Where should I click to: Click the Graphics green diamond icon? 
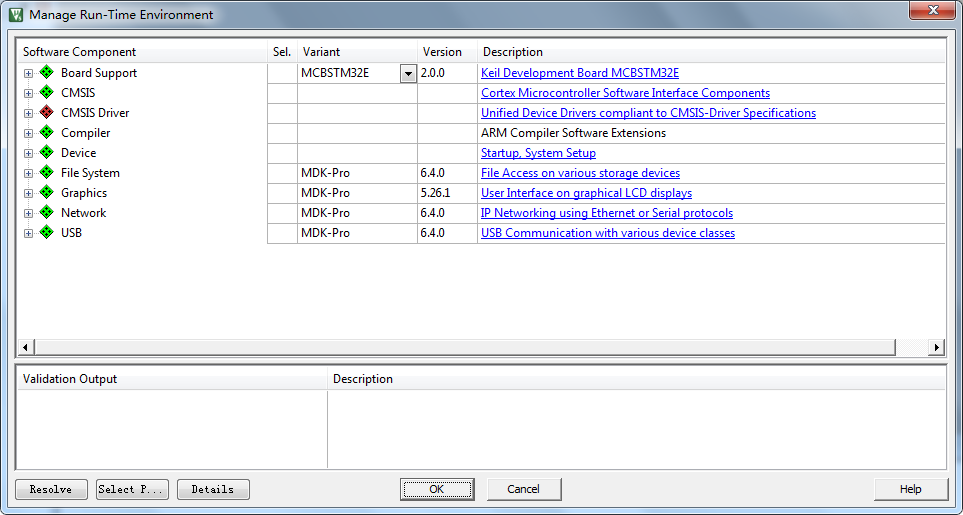[x=47, y=193]
